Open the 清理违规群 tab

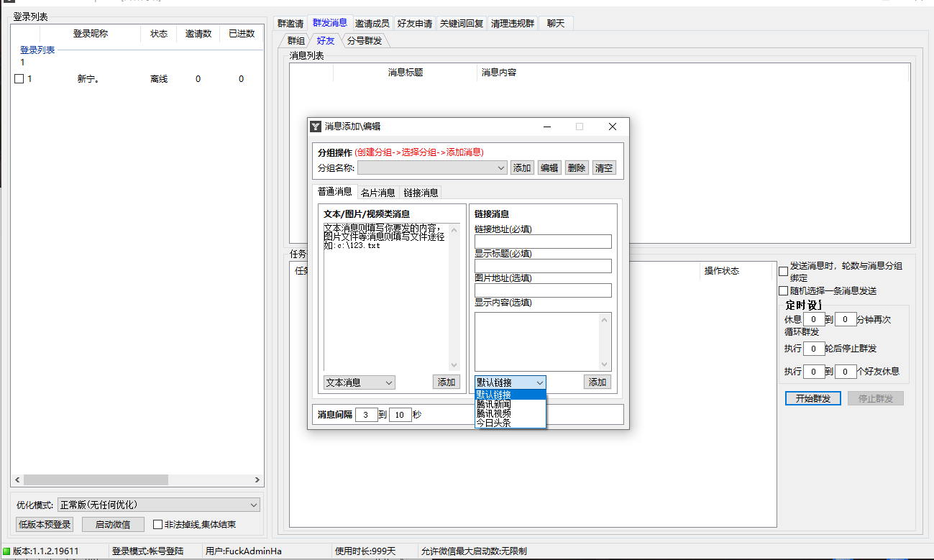click(513, 24)
